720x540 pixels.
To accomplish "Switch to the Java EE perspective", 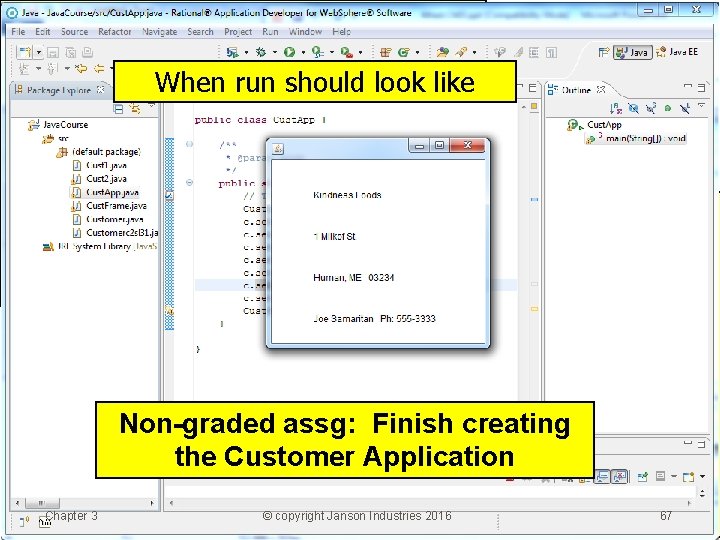I will coord(677,52).
